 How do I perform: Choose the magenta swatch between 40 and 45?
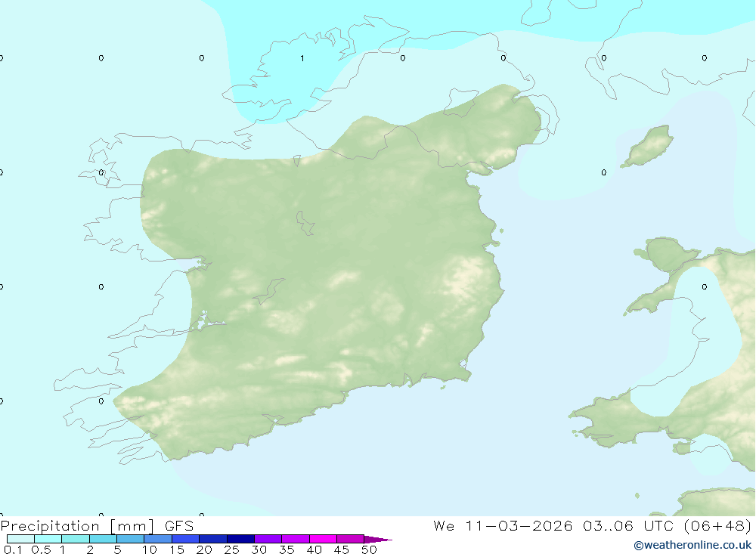pyautogui.click(x=323, y=539)
